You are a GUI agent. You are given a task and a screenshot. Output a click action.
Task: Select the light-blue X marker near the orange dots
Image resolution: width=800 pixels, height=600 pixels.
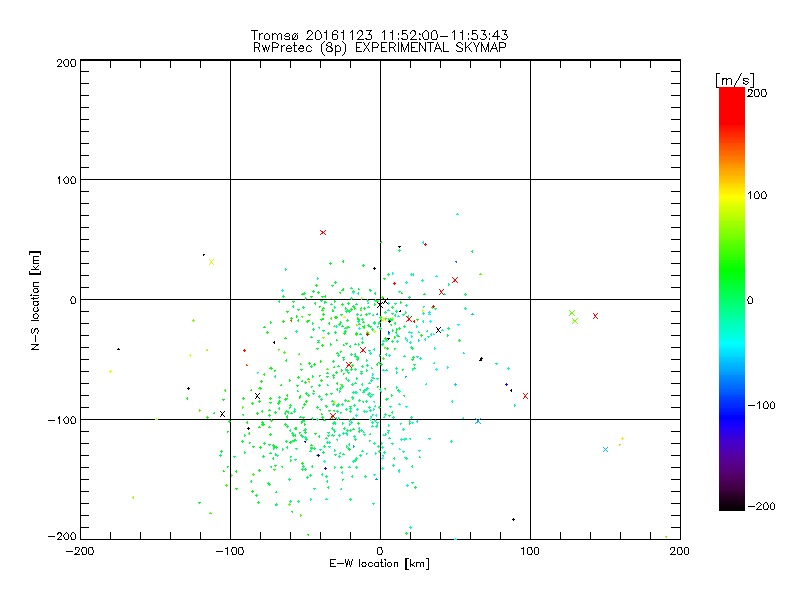[606, 449]
